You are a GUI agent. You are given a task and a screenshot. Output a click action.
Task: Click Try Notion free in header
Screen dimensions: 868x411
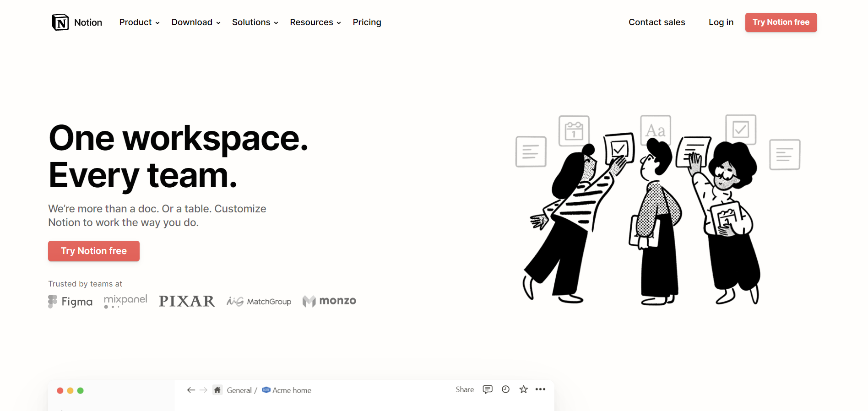781,22
